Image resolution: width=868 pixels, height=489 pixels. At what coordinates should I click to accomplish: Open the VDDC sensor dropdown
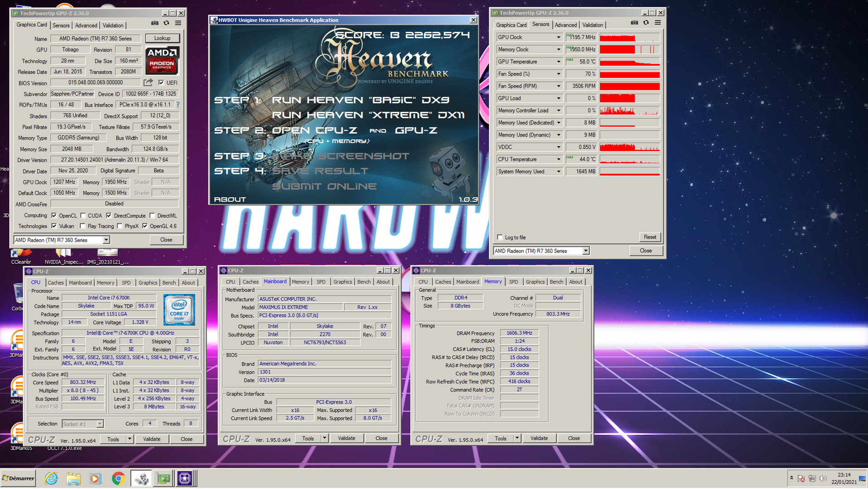tap(558, 147)
